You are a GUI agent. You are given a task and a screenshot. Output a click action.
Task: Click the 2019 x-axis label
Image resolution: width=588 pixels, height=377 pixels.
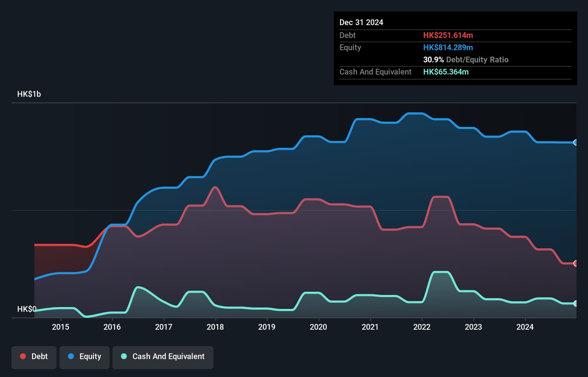pos(267,327)
